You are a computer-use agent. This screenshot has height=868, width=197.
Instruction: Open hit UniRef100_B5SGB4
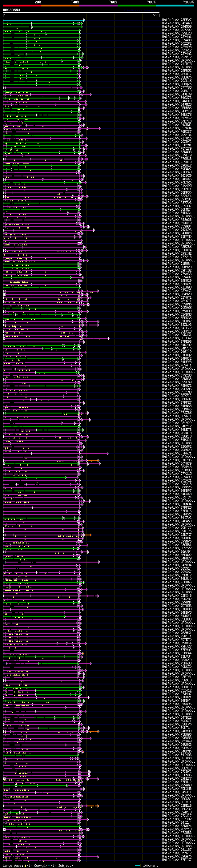point(176,226)
